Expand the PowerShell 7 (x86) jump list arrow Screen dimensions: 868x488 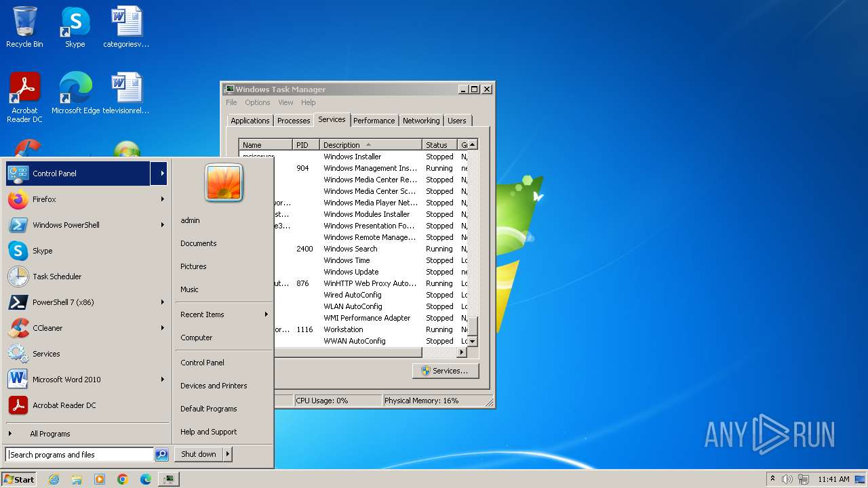click(x=162, y=302)
